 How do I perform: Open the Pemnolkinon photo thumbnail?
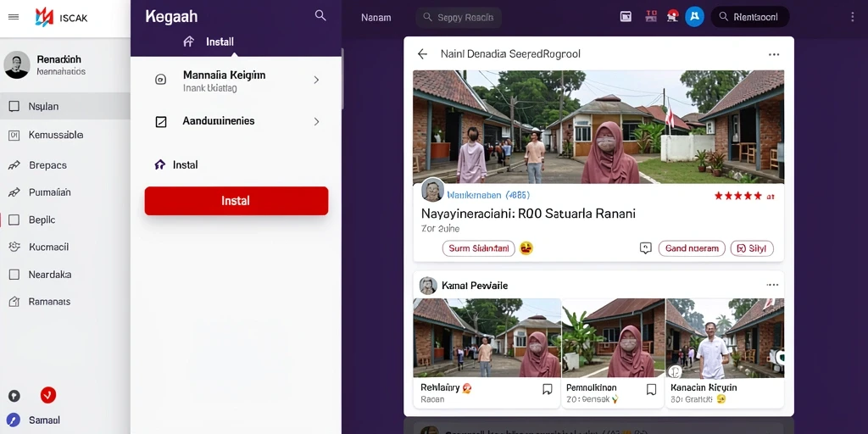click(614, 338)
